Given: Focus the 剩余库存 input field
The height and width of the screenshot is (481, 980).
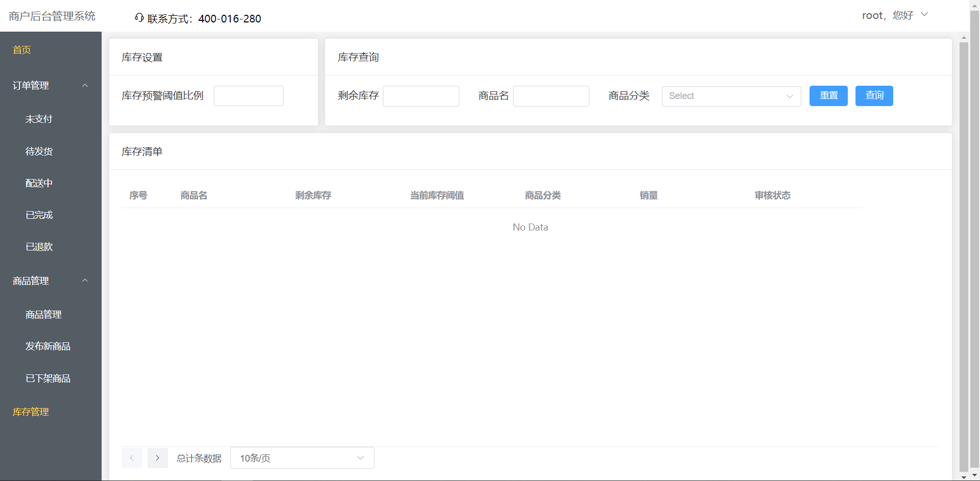Looking at the screenshot, I should (x=421, y=96).
